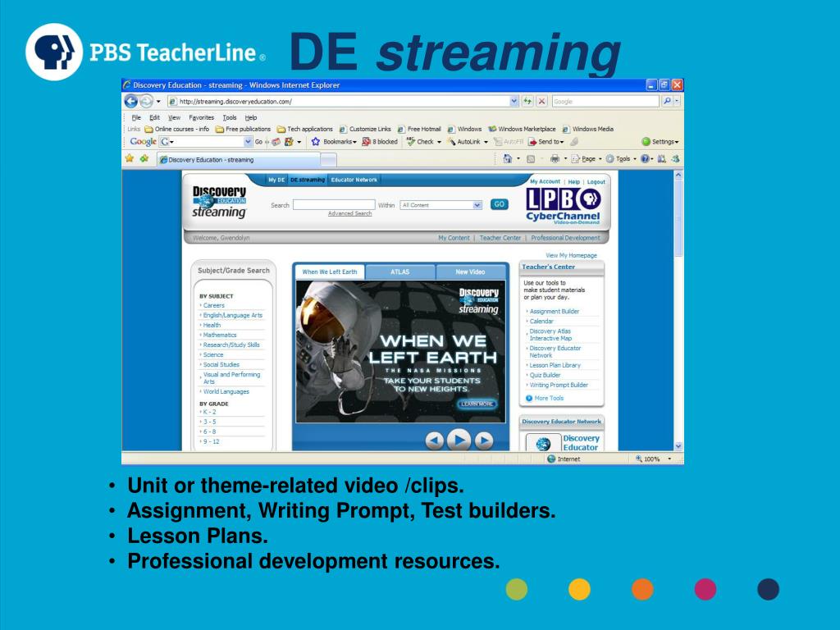
Task: Click the Google search magnifier icon
Action: [667, 101]
